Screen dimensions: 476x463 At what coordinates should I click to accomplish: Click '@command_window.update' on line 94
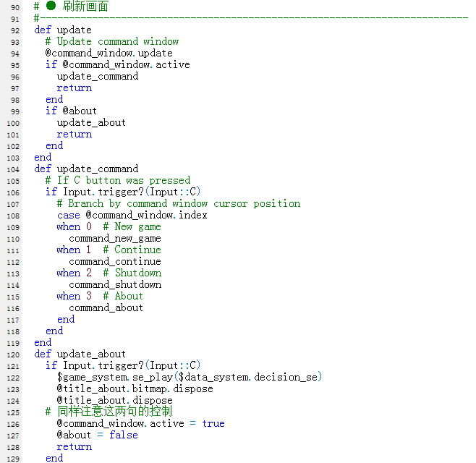tap(109, 53)
